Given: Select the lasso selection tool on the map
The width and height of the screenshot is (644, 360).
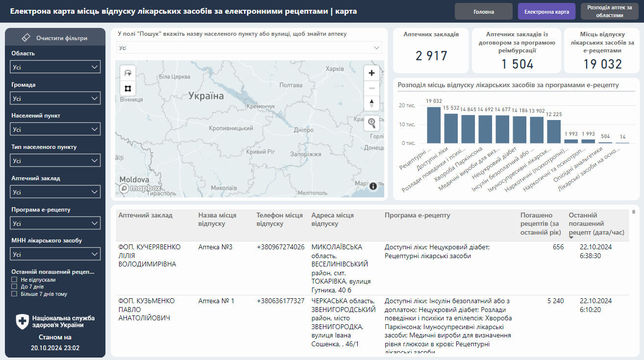Looking at the screenshot, I should pos(127,72).
